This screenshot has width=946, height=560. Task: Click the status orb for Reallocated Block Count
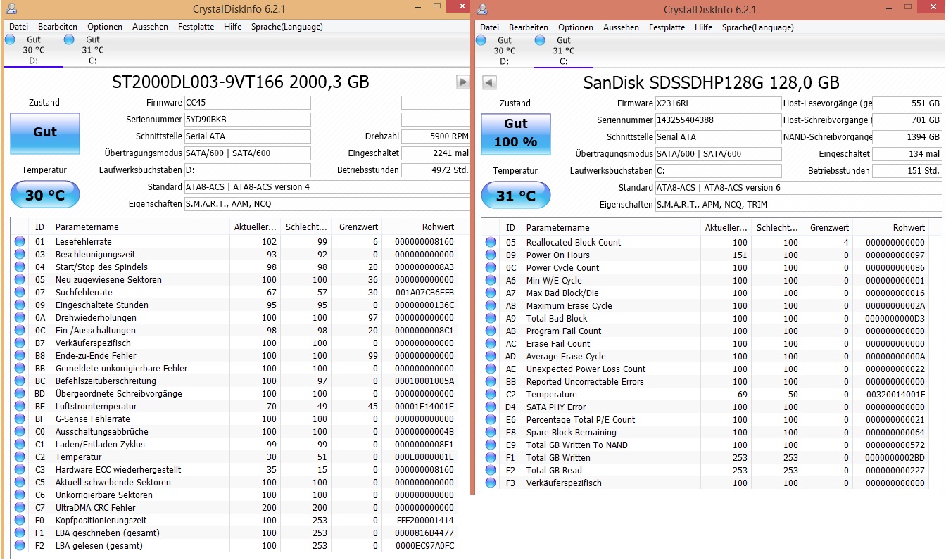point(491,243)
